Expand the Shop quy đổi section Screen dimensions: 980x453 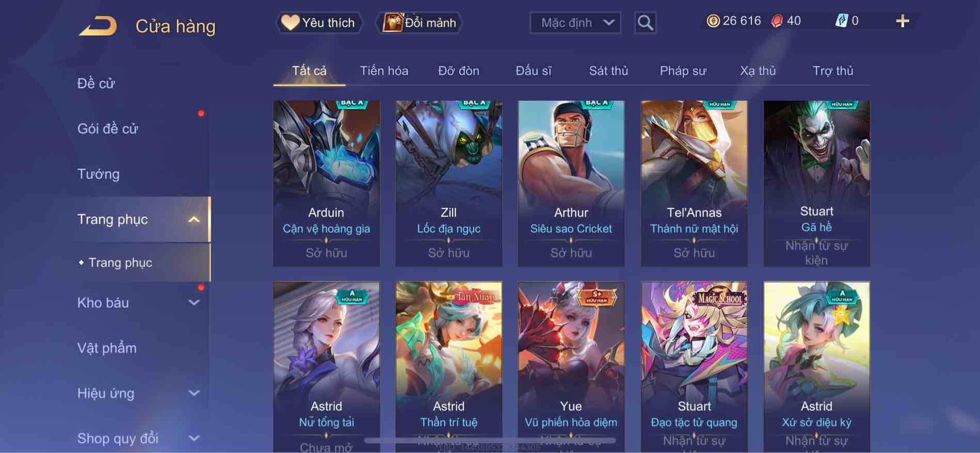coord(194,439)
